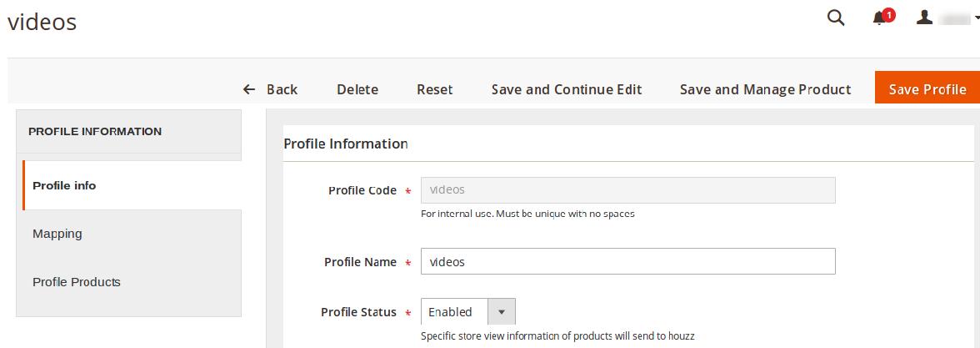Switch to the Mapping tab

pos(57,234)
